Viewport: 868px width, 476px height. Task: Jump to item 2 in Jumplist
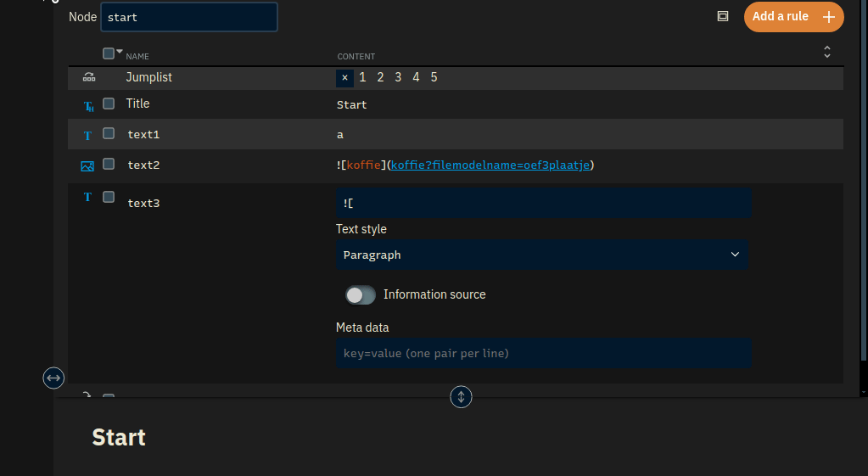coord(380,77)
